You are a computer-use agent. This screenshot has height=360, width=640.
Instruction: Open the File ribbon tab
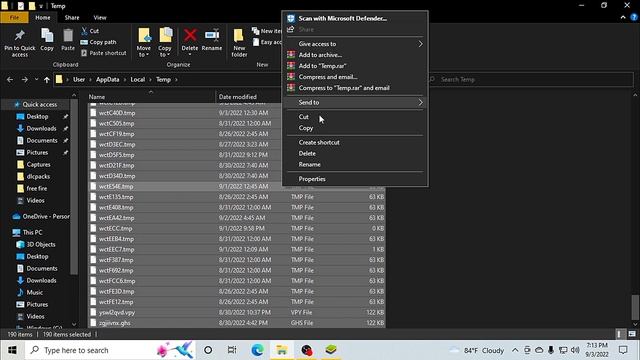14,18
